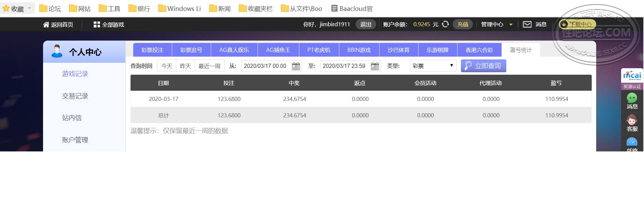Image resolution: width=644 pixels, height=221 pixels.
Task: Select the 昨天 time filter
Action: coord(185,66)
